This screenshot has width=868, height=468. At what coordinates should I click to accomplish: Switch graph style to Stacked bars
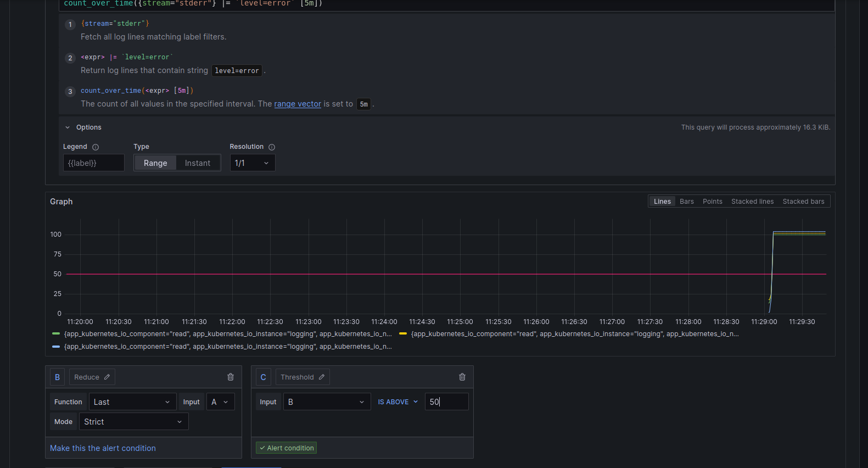tap(804, 202)
